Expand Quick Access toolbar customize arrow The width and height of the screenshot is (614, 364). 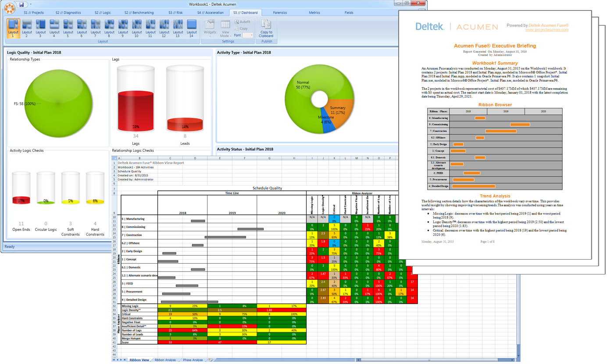(x=30, y=5)
